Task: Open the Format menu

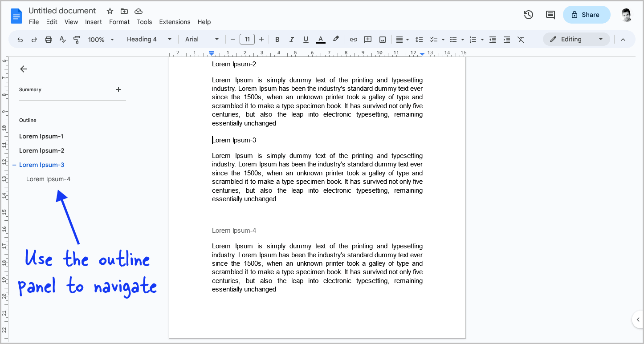Action: pos(119,22)
